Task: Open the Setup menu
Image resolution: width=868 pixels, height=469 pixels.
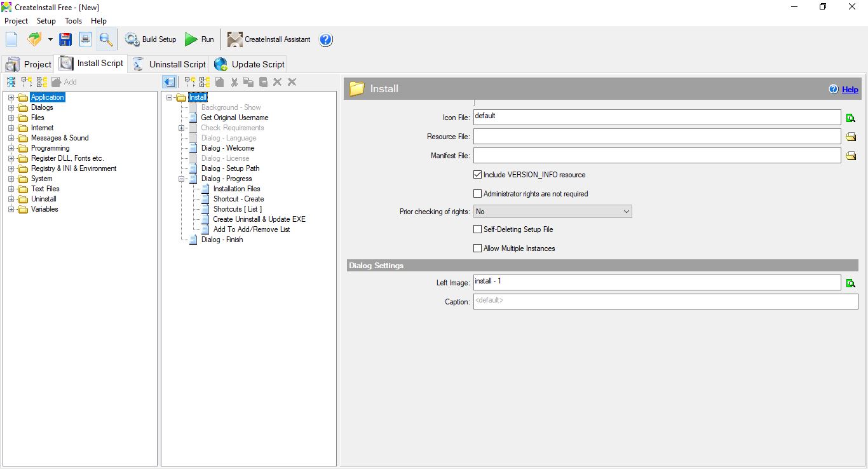Action: tap(46, 21)
